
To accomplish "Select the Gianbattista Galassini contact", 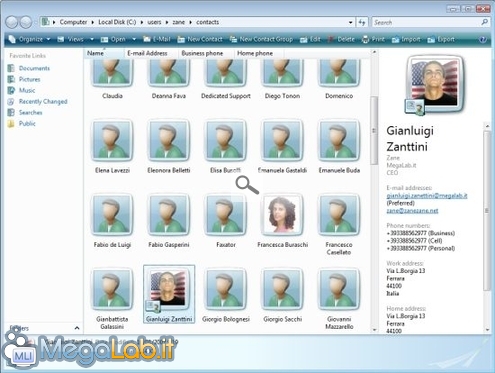I will point(112,299).
